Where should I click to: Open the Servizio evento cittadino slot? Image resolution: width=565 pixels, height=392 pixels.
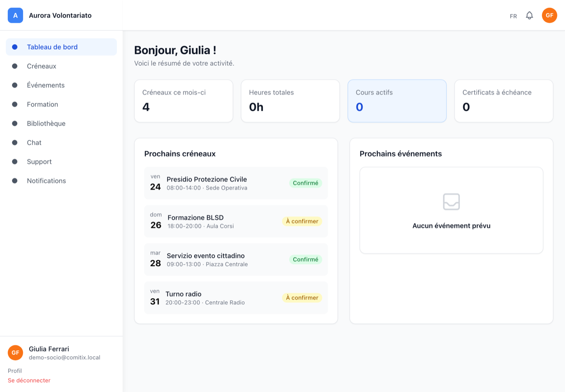pyautogui.click(x=236, y=260)
